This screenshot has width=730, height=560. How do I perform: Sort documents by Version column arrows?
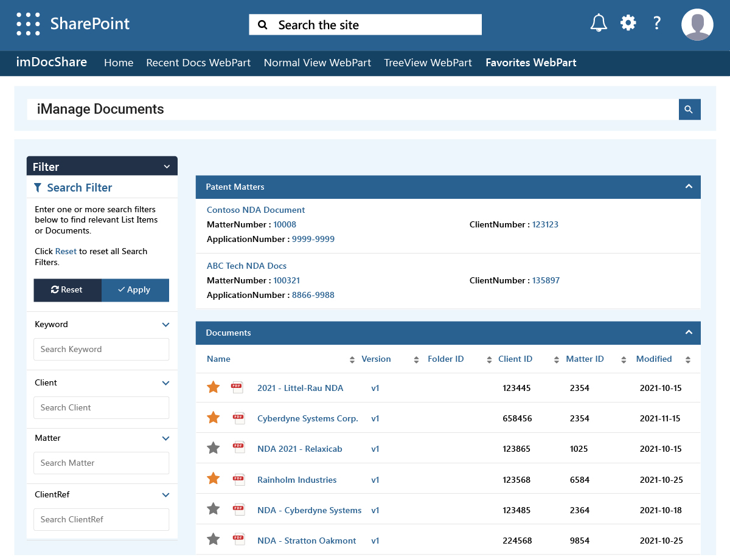coord(416,359)
